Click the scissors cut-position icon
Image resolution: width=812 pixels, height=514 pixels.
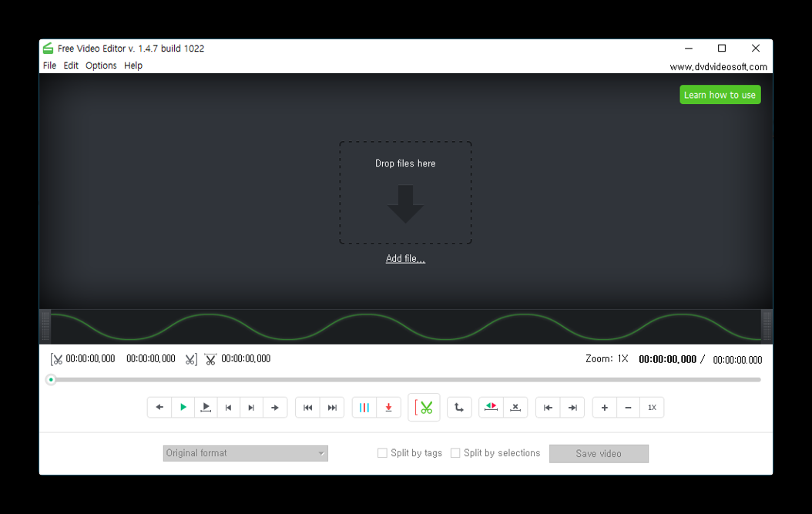click(210, 359)
